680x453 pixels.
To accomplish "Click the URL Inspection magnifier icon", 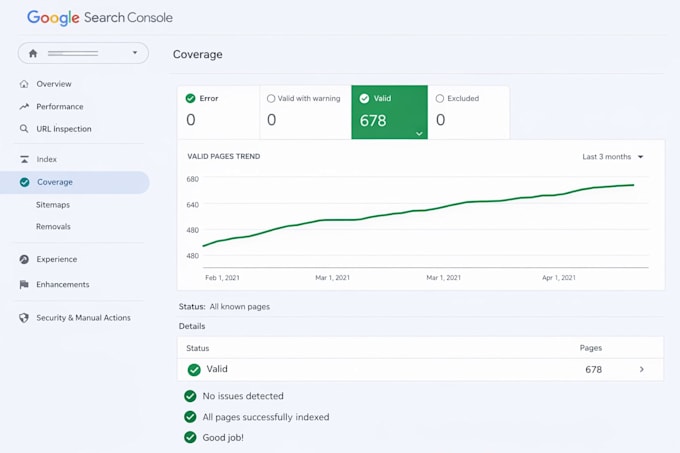I will click(x=24, y=129).
